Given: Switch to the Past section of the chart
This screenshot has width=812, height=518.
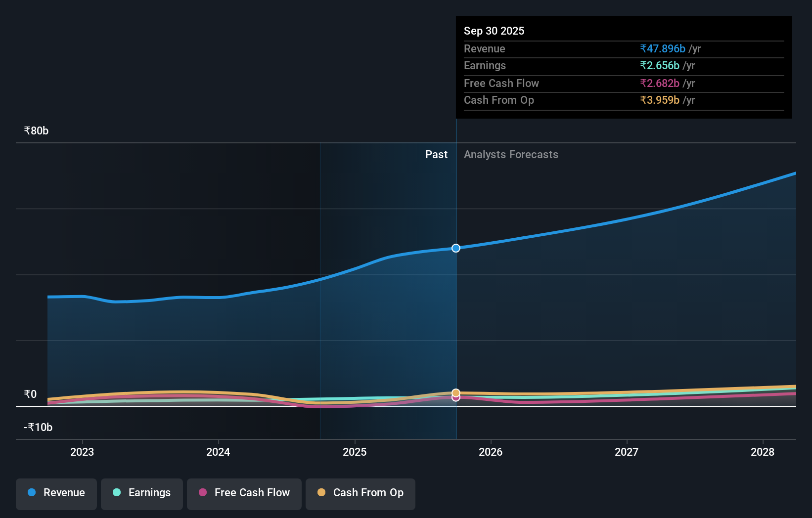Looking at the screenshot, I should tap(436, 154).
